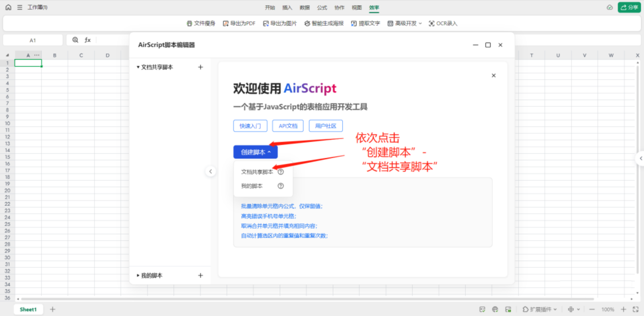Screen dimensions: 644x316
Task: Open the 快速入门 quick start button
Action: coord(250,126)
